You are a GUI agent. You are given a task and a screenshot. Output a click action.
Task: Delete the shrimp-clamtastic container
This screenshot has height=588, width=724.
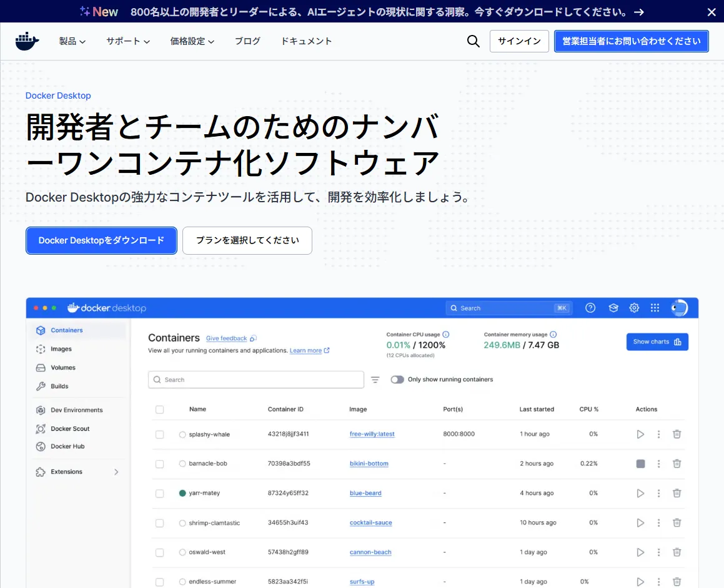[x=677, y=523]
